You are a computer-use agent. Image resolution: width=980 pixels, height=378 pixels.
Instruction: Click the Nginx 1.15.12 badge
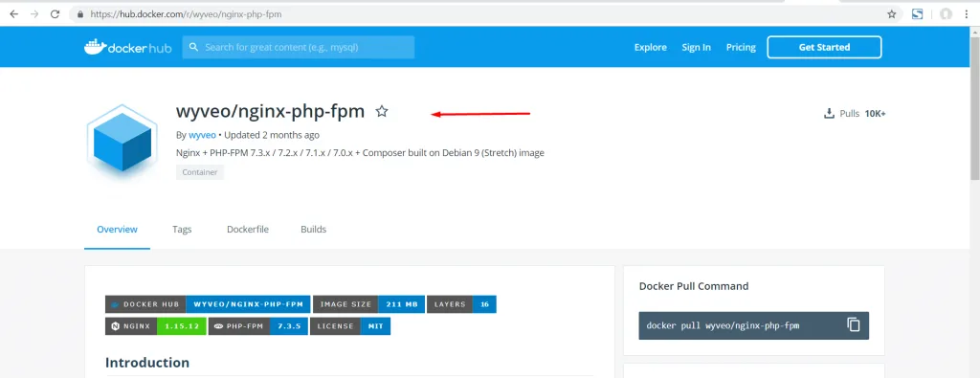click(156, 326)
